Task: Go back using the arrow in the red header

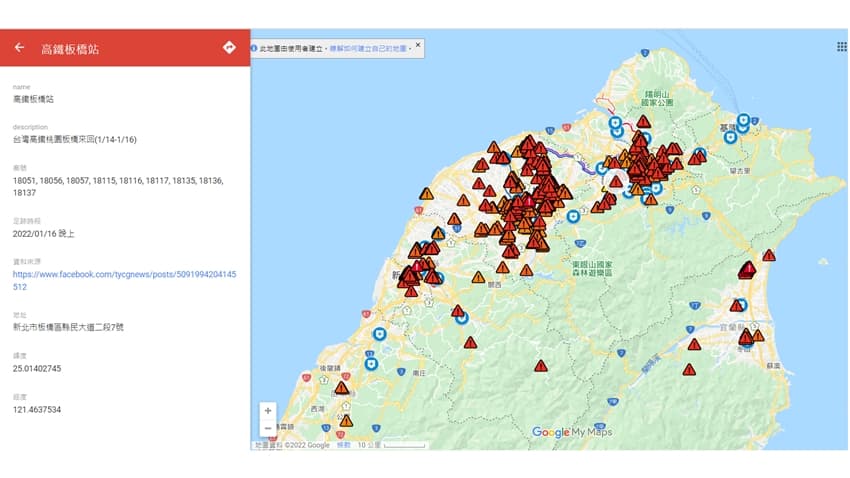Action: click(20, 48)
